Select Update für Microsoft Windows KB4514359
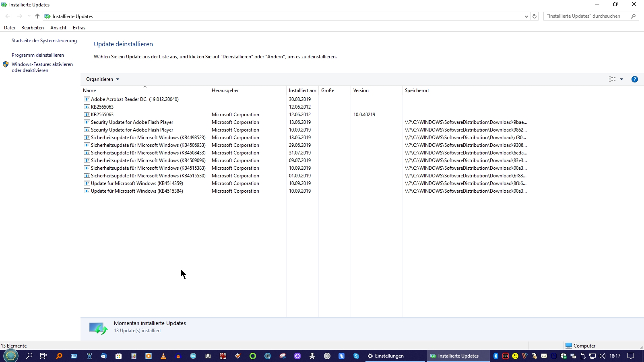The width and height of the screenshot is (644, 362). (306, 183)
